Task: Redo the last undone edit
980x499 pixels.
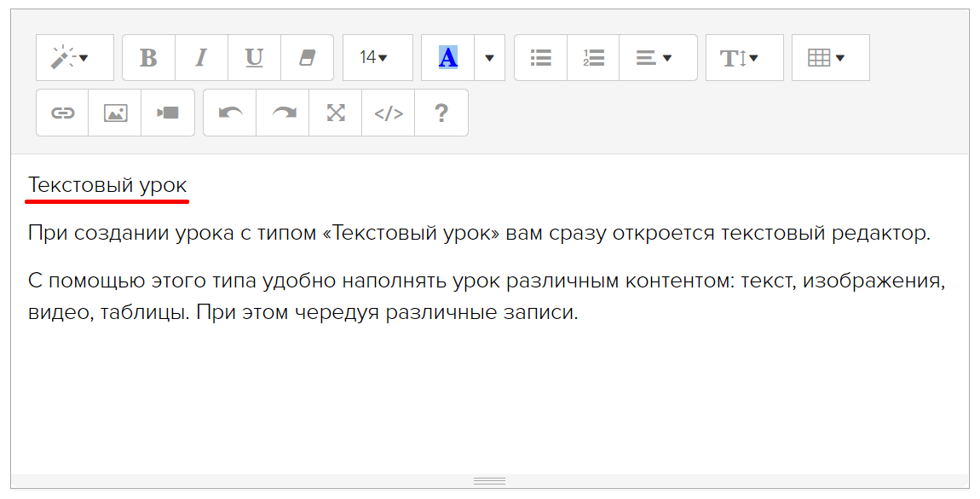Action: tap(283, 113)
